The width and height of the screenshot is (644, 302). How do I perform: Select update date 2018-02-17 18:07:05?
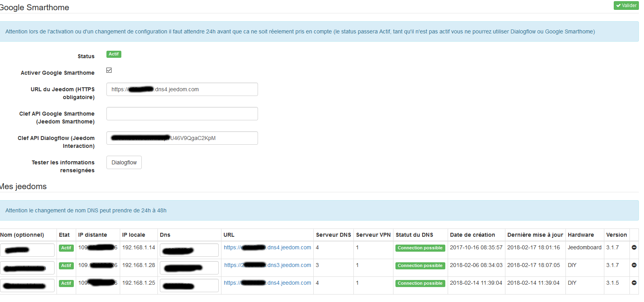[x=534, y=265]
